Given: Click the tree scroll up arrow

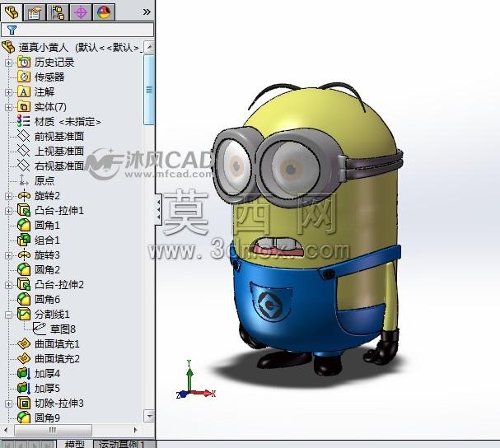Looking at the screenshot, I should coord(149,47).
